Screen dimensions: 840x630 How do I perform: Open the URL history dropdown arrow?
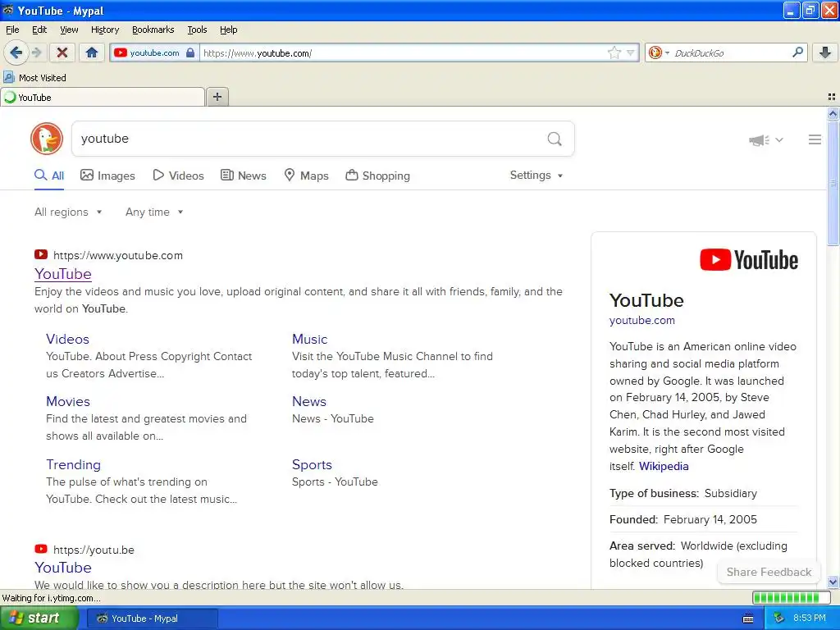(x=631, y=52)
